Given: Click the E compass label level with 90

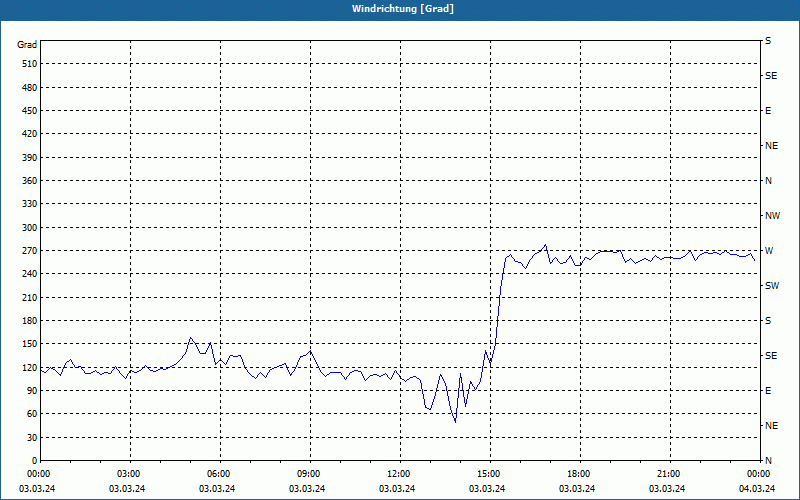Looking at the screenshot, I should pyautogui.click(x=768, y=391).
